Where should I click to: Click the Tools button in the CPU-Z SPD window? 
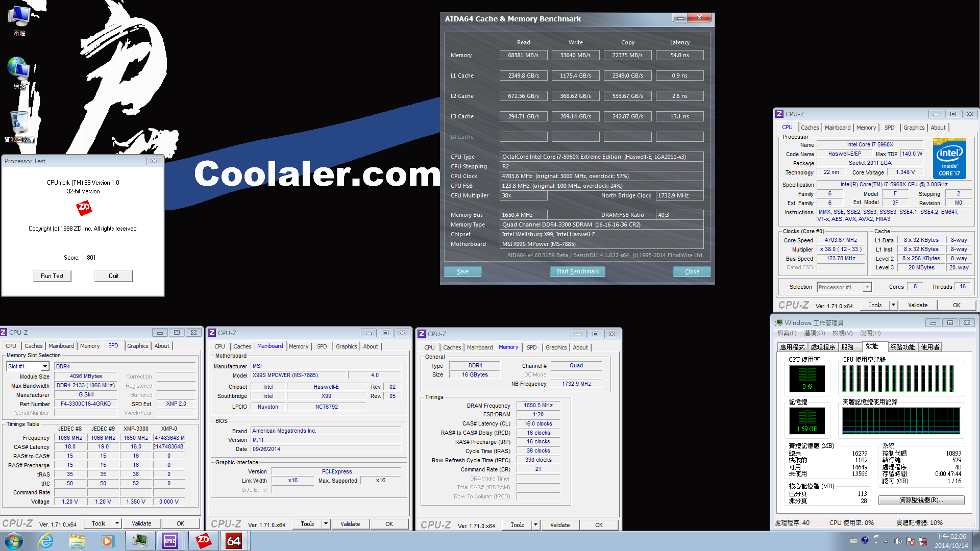[99, 523]
